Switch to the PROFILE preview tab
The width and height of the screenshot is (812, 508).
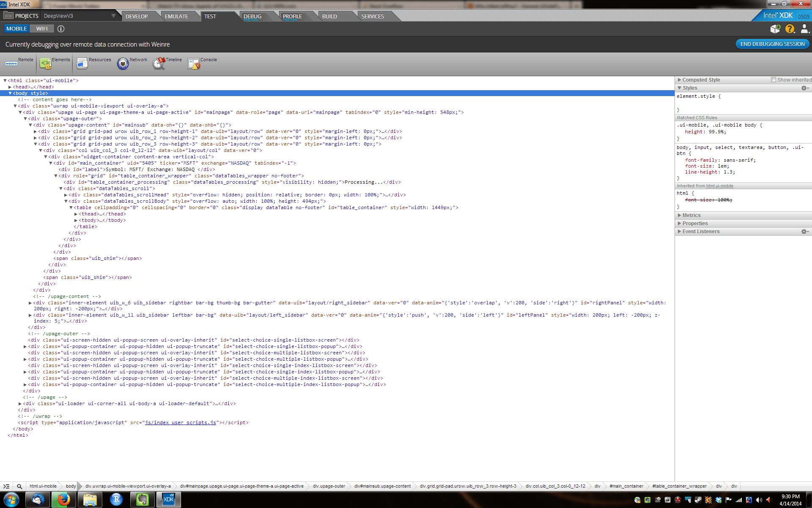292,16
